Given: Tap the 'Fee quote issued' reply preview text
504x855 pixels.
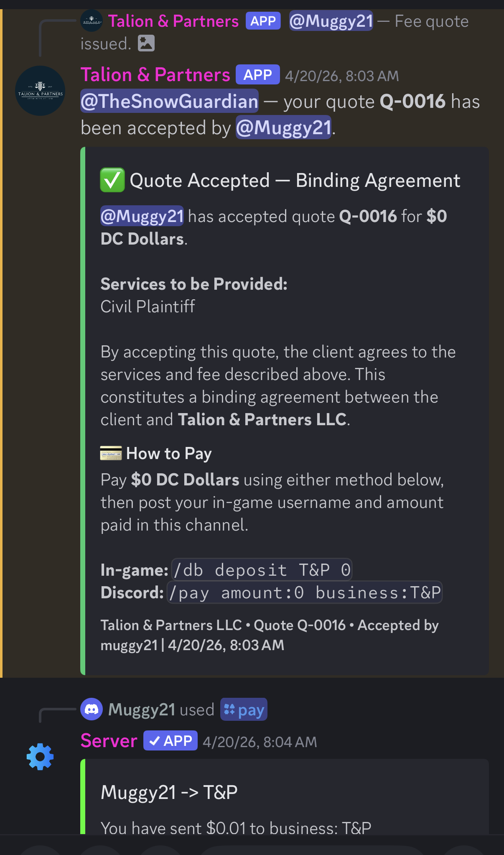Looking at the screenshot, I should pos(275,32).
